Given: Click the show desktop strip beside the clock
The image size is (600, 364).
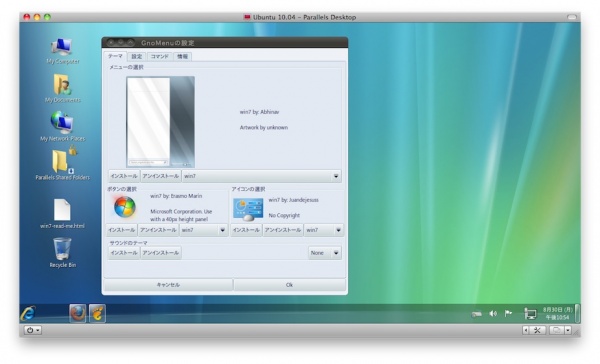Looking at the screenshot, I should (577, 313).
